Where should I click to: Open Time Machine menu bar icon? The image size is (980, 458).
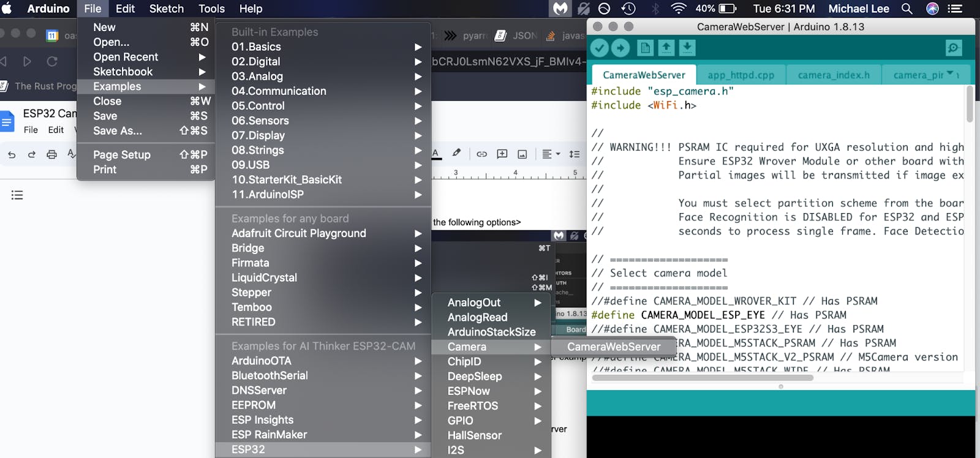click(x=628, y=9)
